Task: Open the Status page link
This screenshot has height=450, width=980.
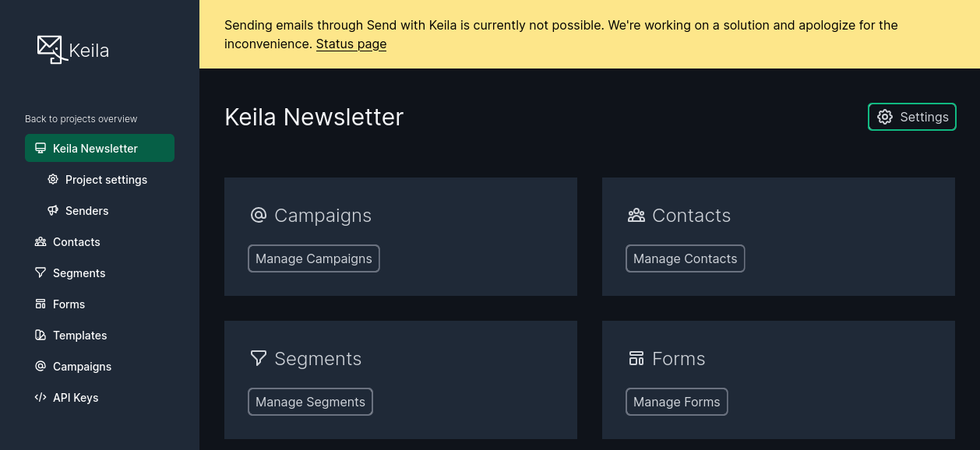Action: (351, 44)
